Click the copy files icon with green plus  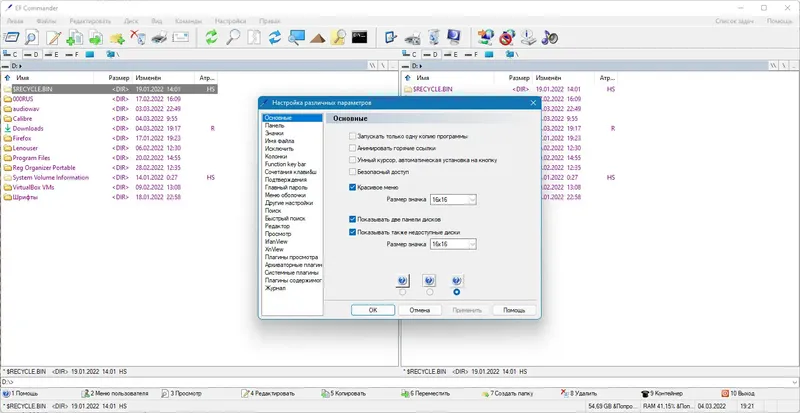tap(74, 37)
